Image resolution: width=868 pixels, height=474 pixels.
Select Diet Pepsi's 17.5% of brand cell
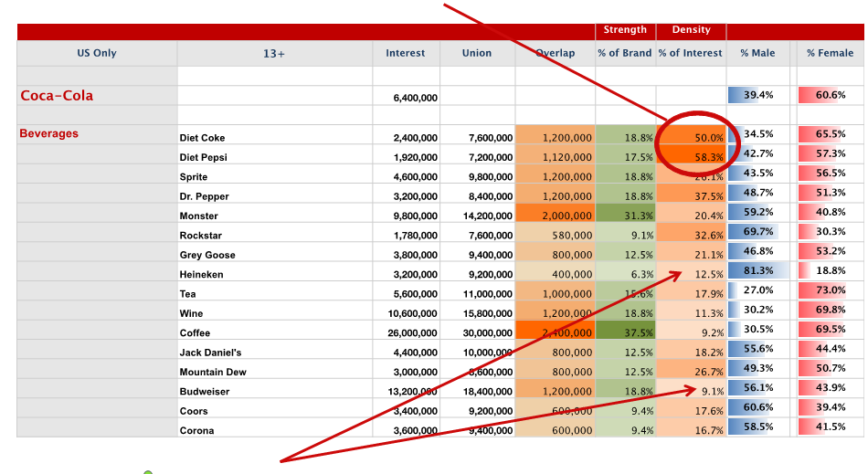[626, 154]
